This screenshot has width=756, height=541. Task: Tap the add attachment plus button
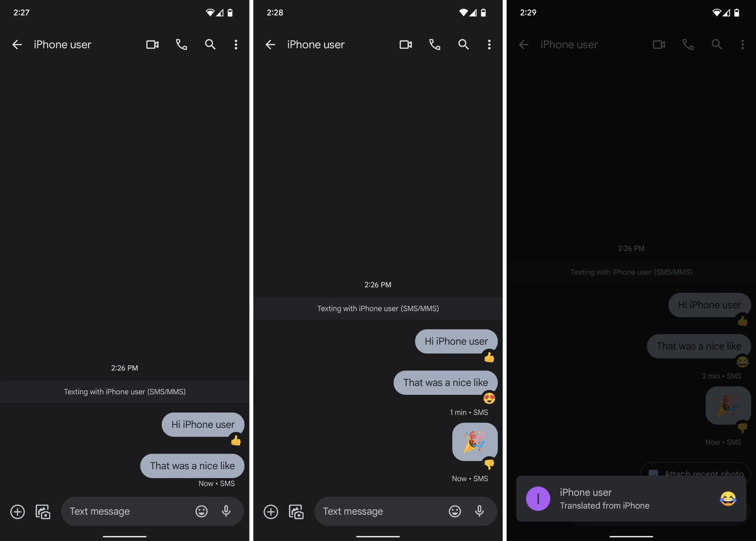pyautogui.click(x=17, y=511)
